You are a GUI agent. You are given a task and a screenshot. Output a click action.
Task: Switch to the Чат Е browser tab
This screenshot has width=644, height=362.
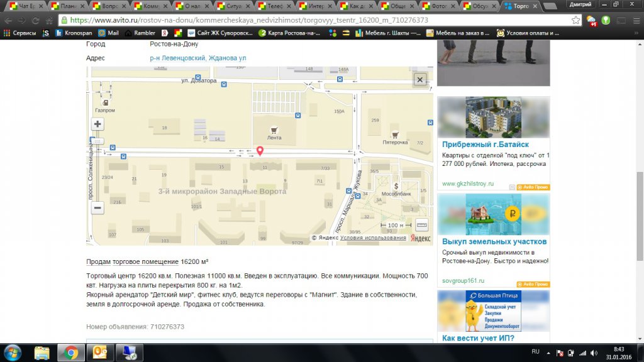pos(26,6)
